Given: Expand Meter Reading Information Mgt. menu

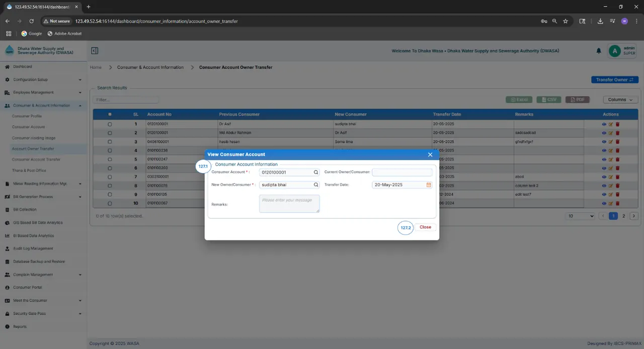Looking at the screenshot, I should pos(43,184).
